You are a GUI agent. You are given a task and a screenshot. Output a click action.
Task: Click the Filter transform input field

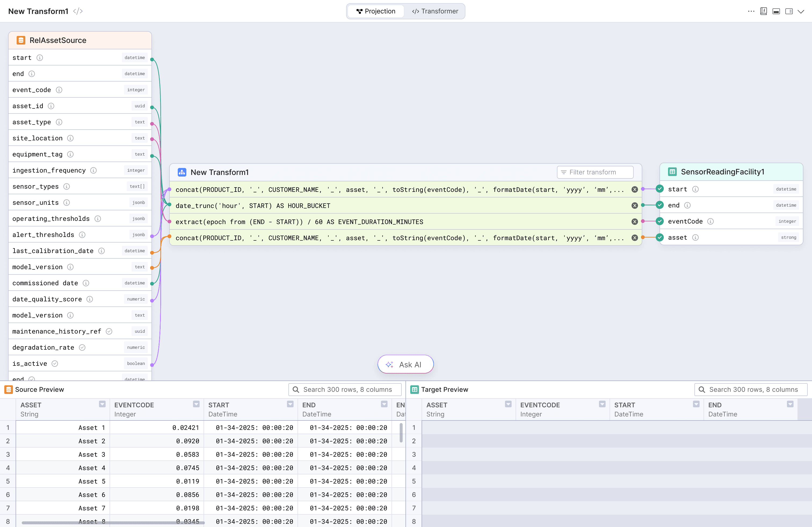coord(595,172)
